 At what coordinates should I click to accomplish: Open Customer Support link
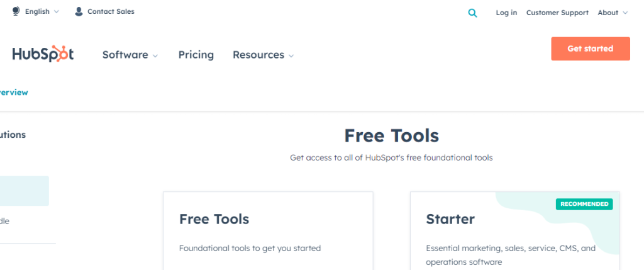point(557,13)
